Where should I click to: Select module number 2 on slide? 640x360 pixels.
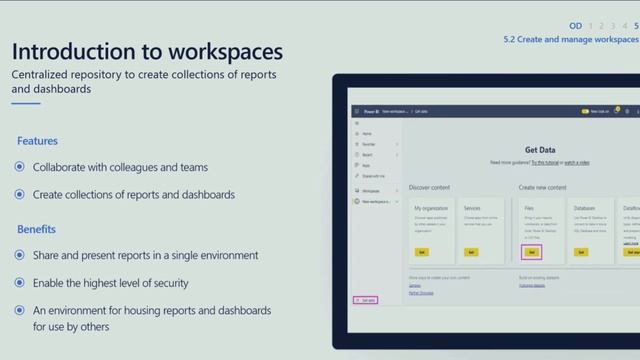(x=601, y=26)
